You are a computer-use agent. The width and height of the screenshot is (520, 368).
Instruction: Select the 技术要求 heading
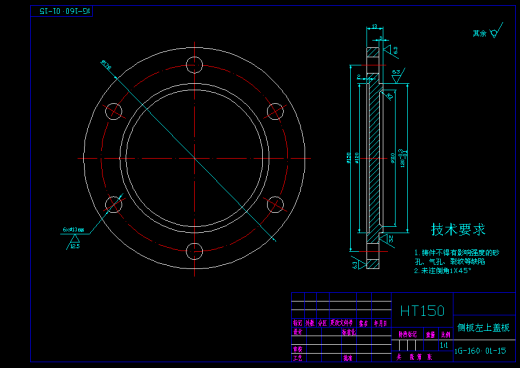(x=458, y=229)
